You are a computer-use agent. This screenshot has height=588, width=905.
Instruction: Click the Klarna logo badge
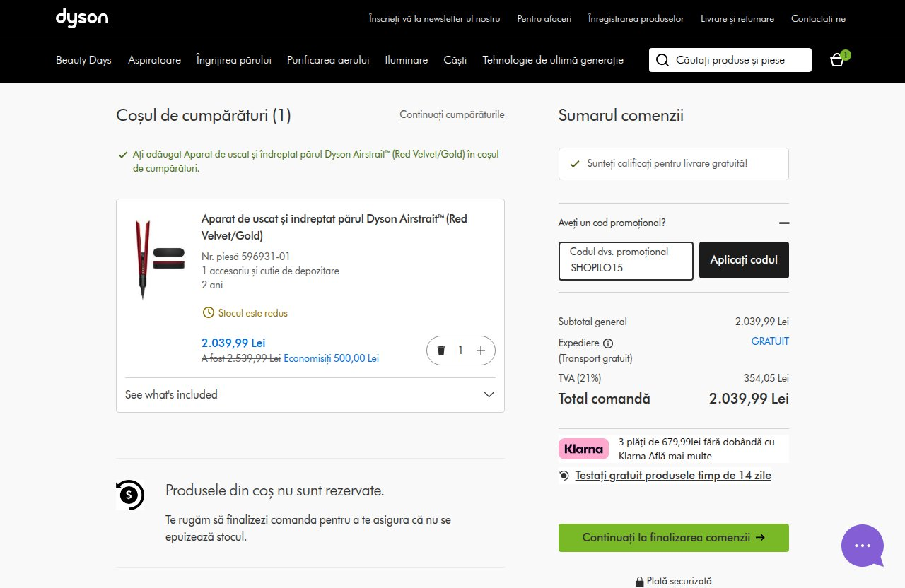(584, 449)
